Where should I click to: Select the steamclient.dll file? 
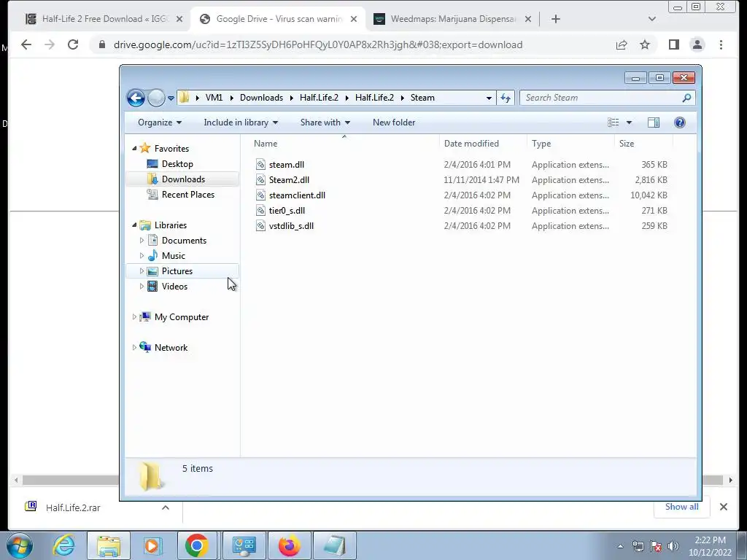click(x=297, y=195)
